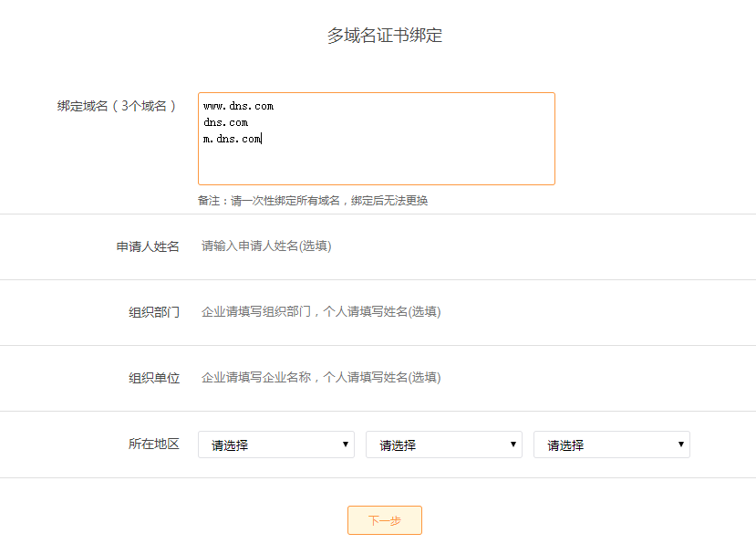Click the 所在地区 label
756x544 pixels.
(x=154, y=445)
